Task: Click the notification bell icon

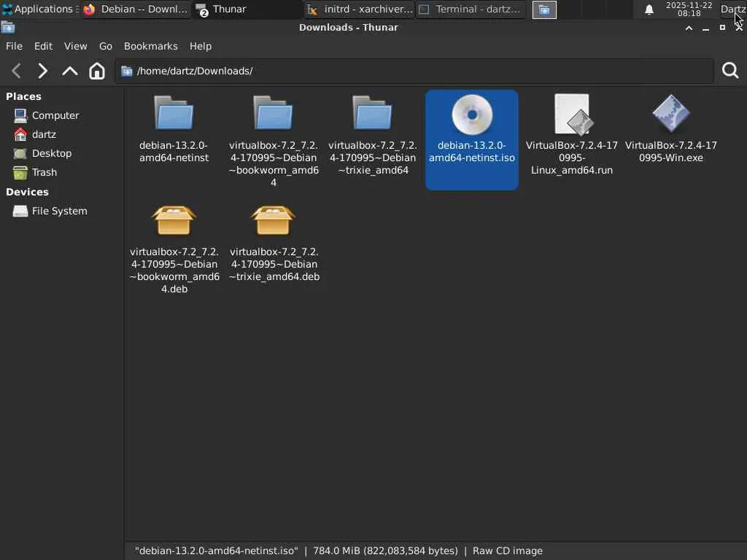Action: [x=649, y=9]
